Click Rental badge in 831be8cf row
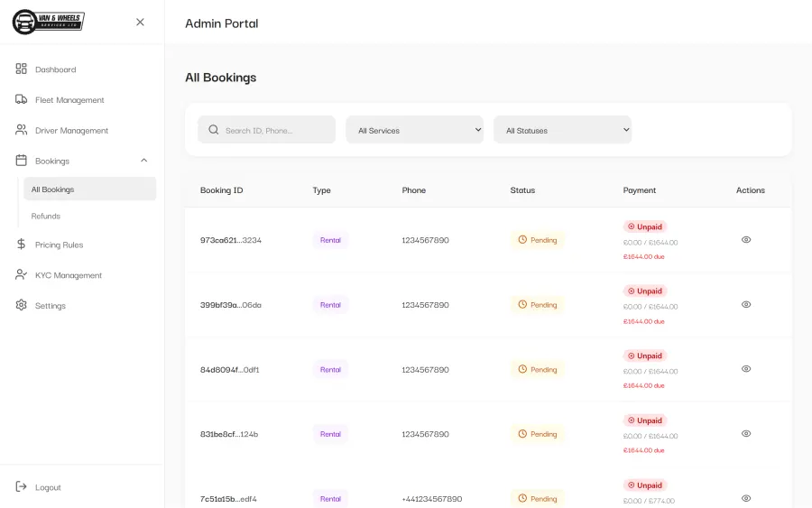812x508 pixels. 330,434
